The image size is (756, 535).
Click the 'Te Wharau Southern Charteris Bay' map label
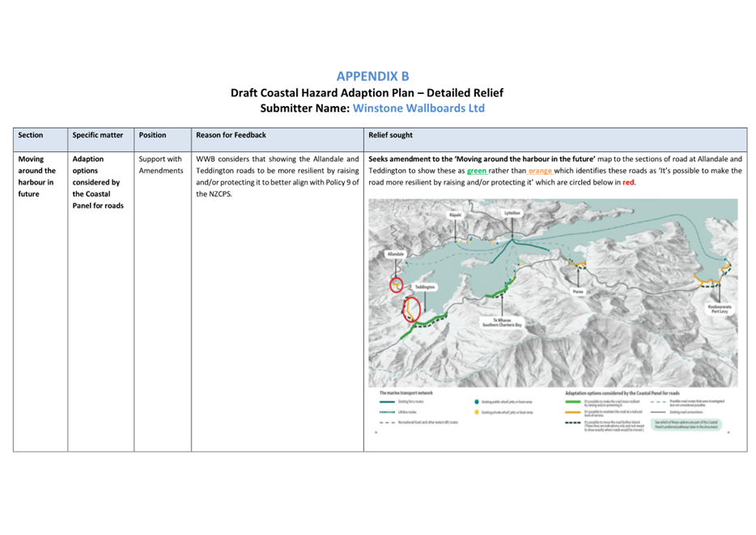coord(502,322)
